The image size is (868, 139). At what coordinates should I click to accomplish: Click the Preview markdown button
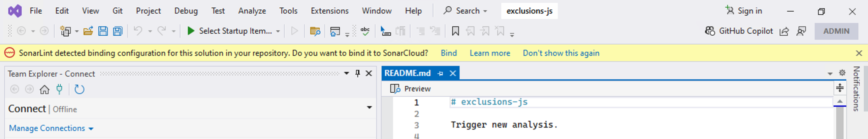(410, 89)
